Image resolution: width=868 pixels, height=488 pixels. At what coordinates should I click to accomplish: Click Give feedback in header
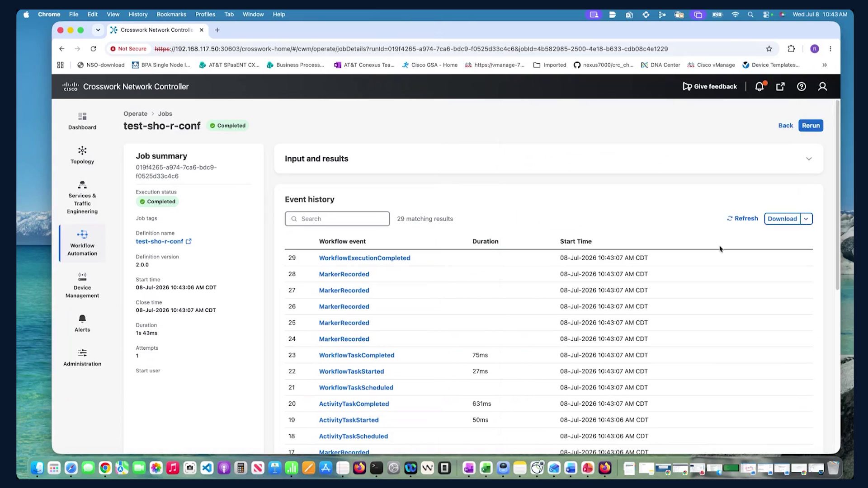coord(710,87)
